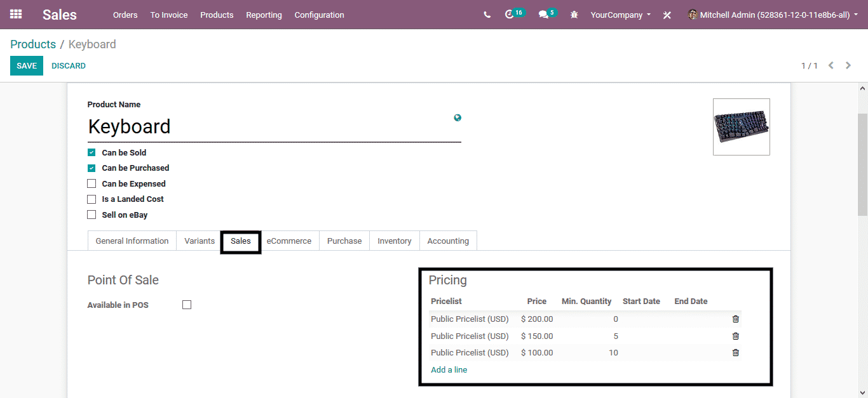Delete the $ 100.00 pricelist line
Screen dimensions: 868x398
click(735, 353)
